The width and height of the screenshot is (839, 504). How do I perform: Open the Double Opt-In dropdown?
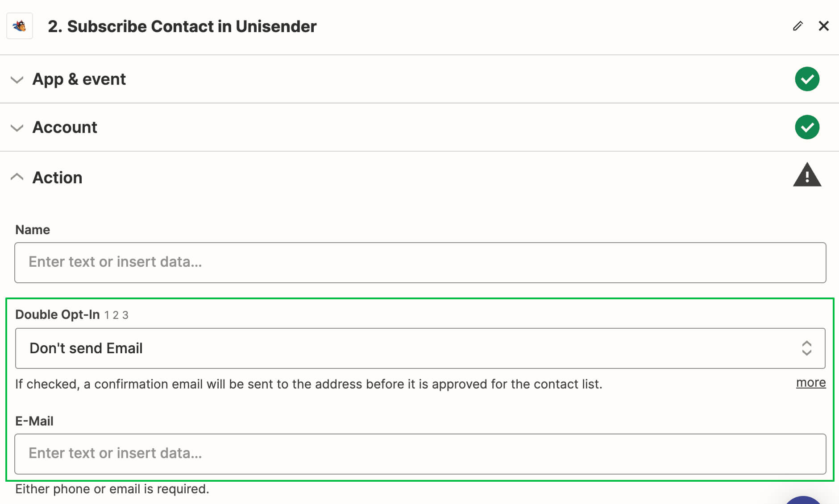coord(420,348)
